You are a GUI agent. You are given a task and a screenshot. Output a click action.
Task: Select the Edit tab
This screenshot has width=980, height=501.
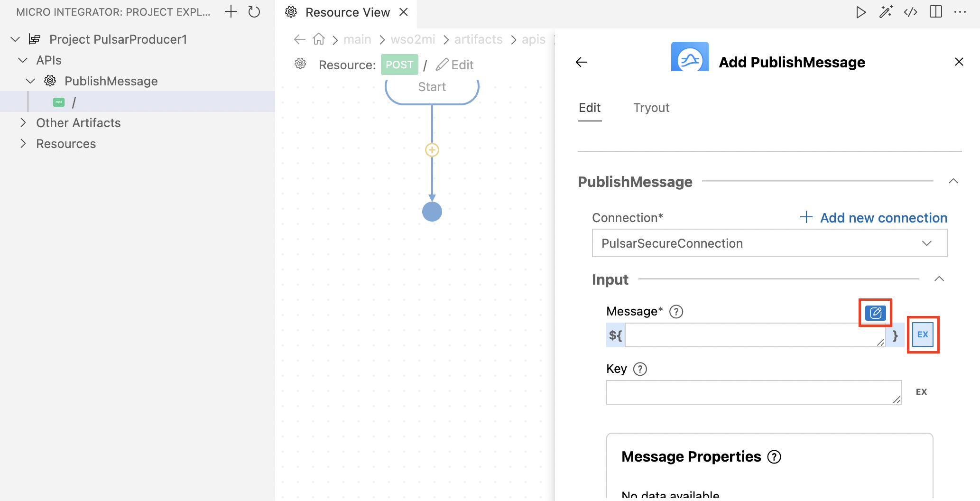(x=590, y=108)
